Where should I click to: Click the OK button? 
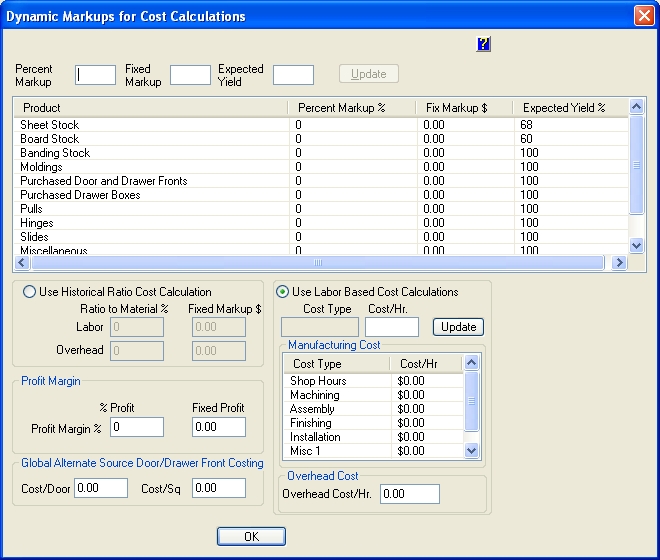(251, 537)
